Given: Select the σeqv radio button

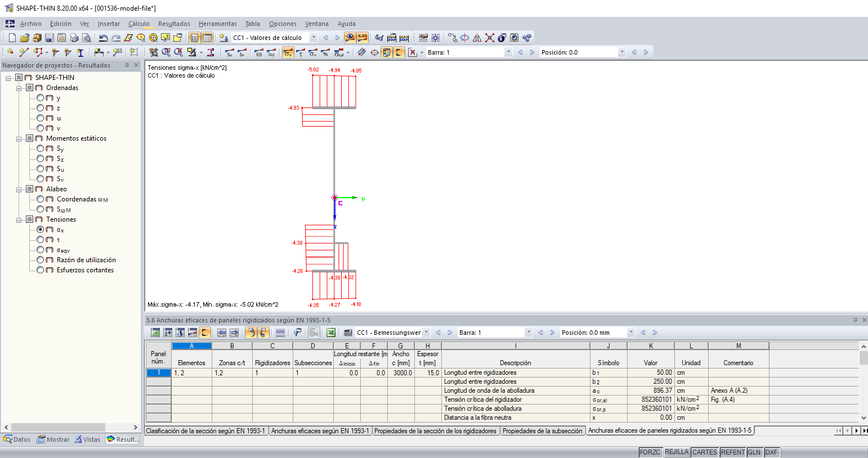Looking at the screenshot, I should point(40,250).
